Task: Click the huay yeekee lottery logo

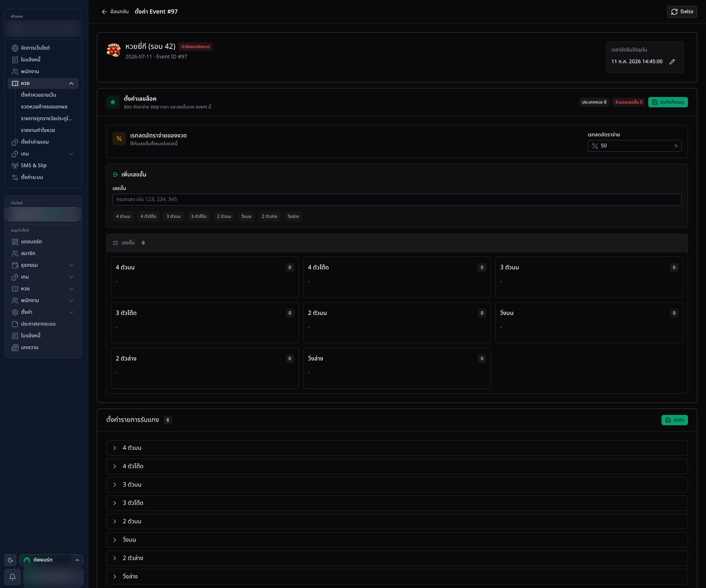Action: (114, 50)
